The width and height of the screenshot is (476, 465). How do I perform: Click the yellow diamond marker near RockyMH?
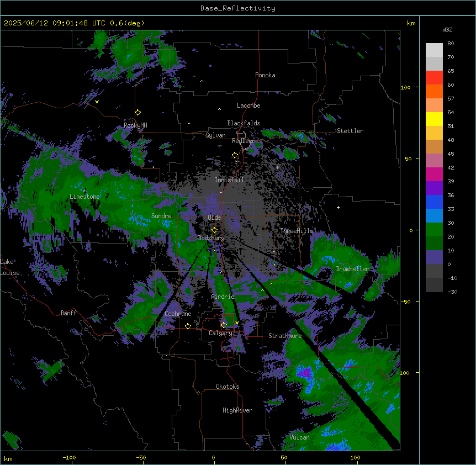(138, 113)
